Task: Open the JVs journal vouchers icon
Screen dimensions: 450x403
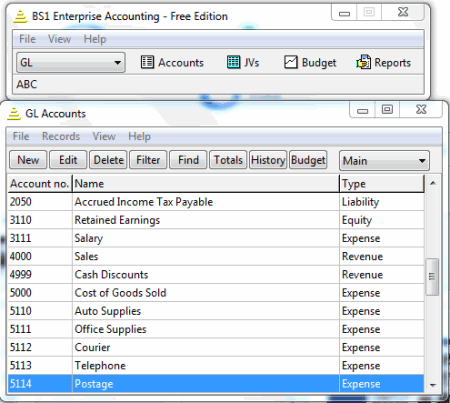Action: (x=243, y=62)
